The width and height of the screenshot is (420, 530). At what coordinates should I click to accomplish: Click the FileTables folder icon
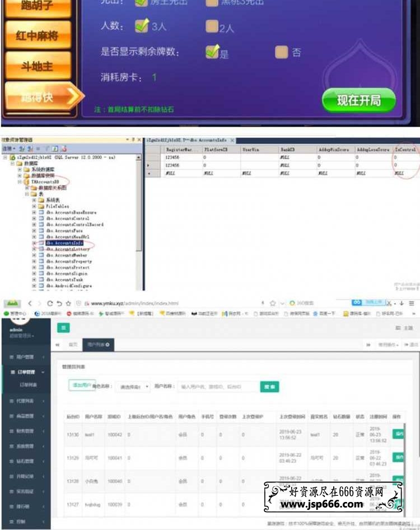41,206
